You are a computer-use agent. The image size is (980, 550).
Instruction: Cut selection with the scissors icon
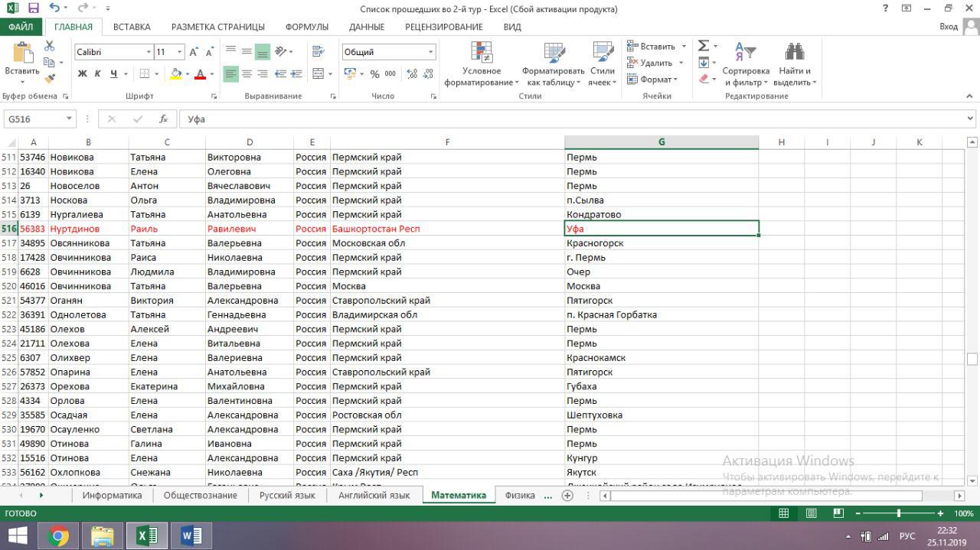[x=50, y=47]
